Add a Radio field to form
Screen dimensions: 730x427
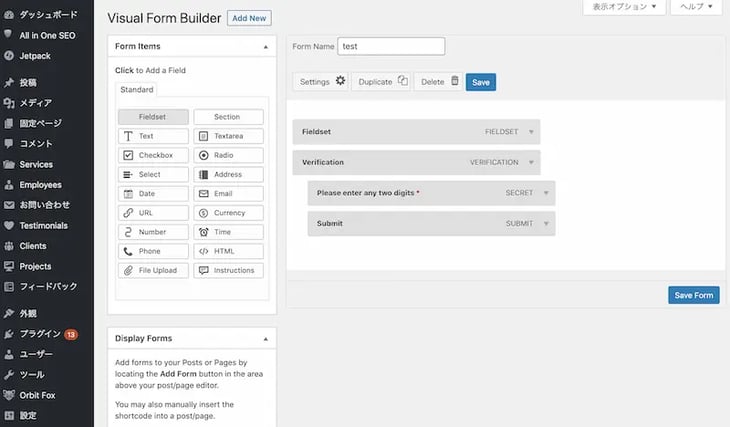(x=229, y=156)
